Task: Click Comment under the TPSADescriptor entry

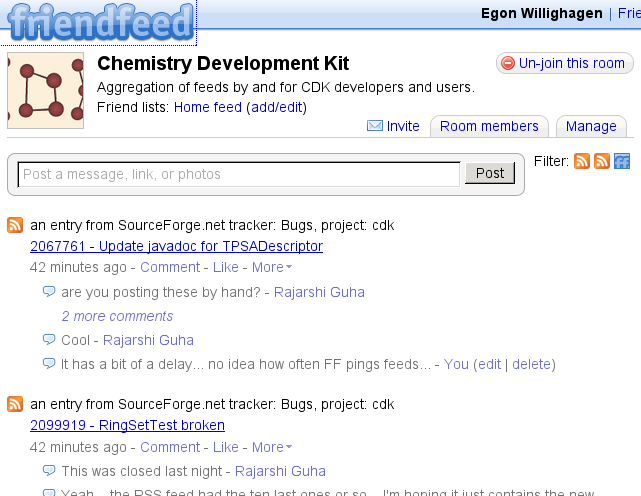Action: (170, 267)
